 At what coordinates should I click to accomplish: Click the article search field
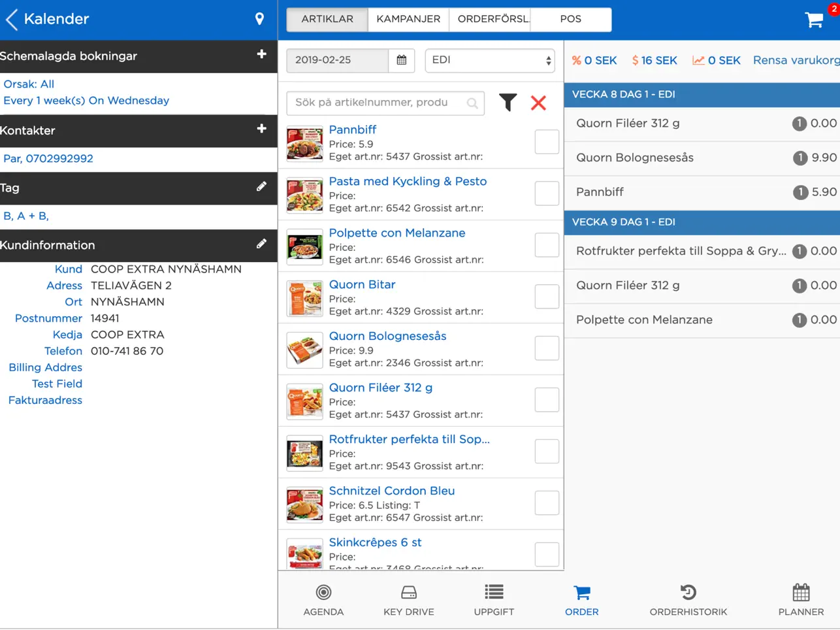pos(385,103)
